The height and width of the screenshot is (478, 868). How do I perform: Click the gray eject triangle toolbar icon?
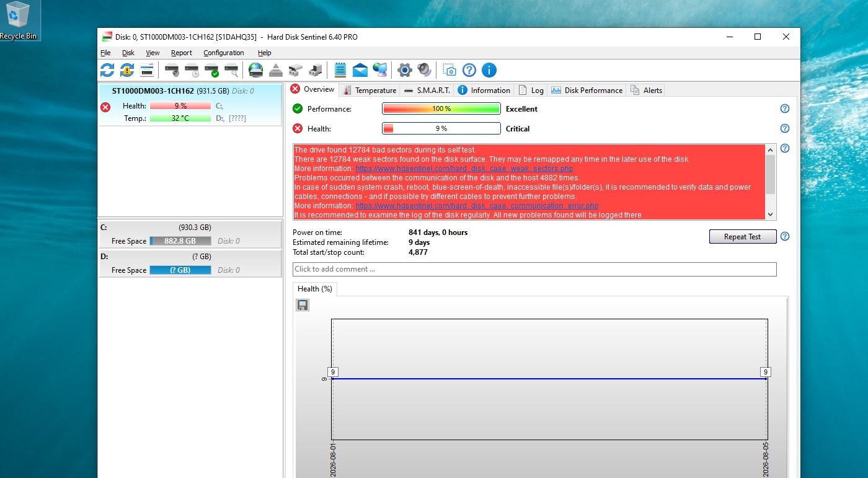(276, 69)
